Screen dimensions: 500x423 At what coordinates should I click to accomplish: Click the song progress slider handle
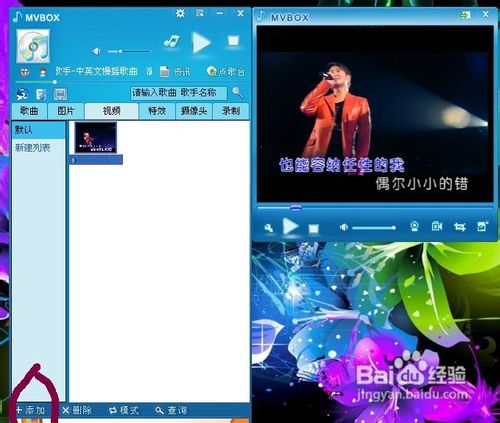click(x=55, y=82)
